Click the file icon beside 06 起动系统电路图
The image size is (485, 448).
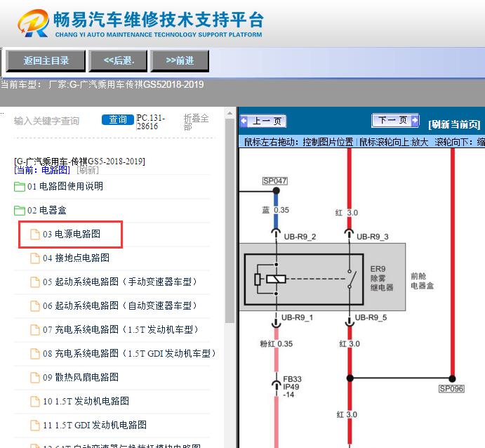tap(35, 306)
